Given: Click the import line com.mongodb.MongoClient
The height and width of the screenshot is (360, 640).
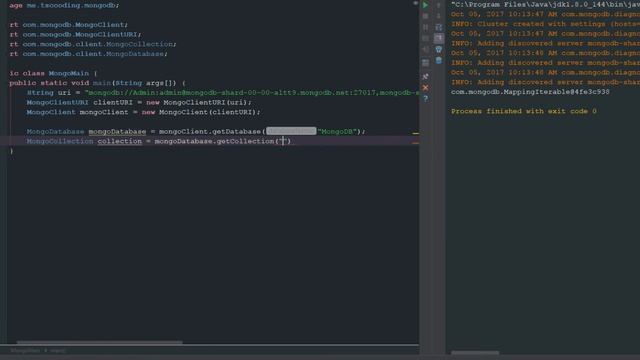Looking at the screenshot, I should [69, 25].
